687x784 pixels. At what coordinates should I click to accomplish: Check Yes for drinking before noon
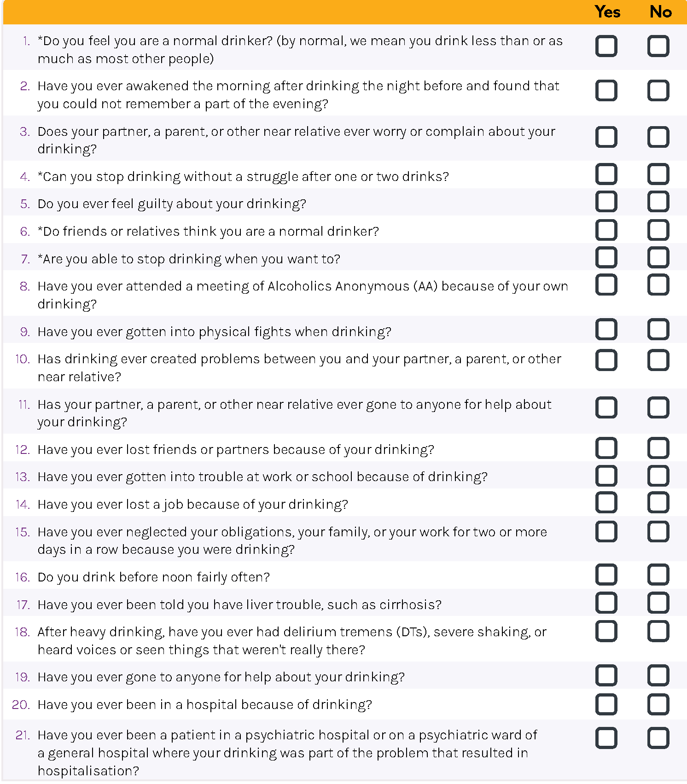tap(606, 575)
